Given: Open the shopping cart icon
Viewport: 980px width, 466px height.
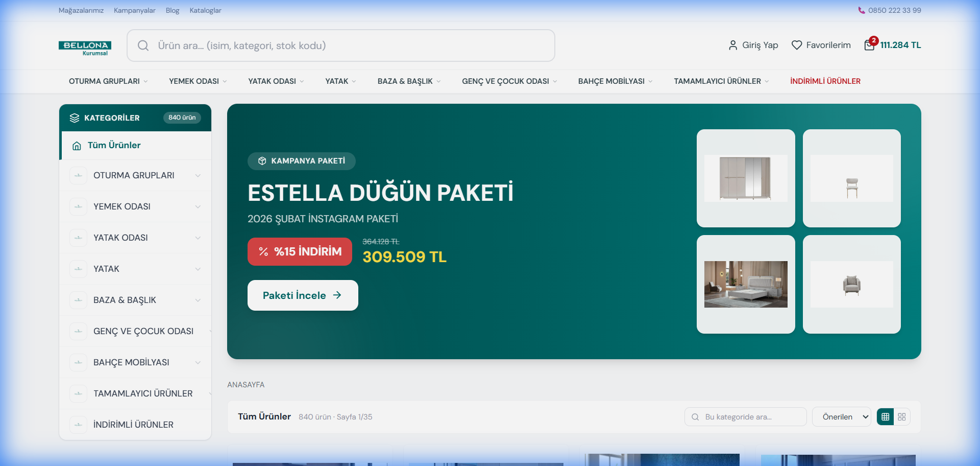Looking at the screenshot, I should pyautogui.click(x=869, y=45).
